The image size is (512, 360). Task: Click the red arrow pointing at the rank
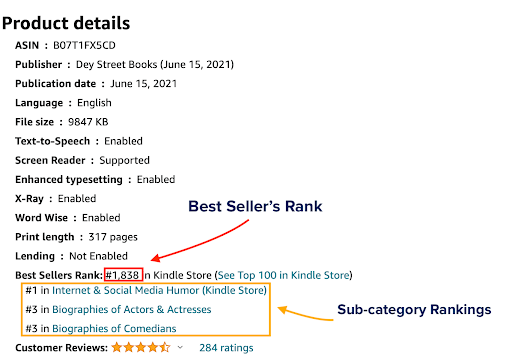click(200, 240)
